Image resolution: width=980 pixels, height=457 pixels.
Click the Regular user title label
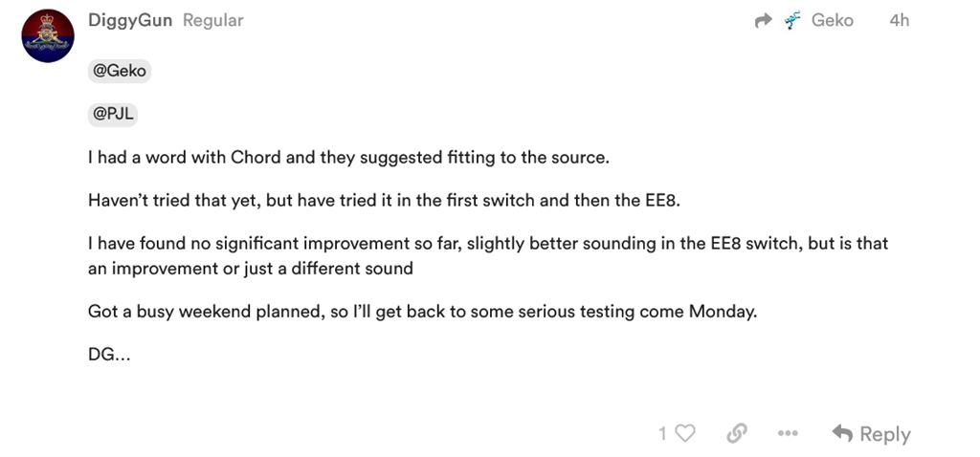(x=213, y=21)
